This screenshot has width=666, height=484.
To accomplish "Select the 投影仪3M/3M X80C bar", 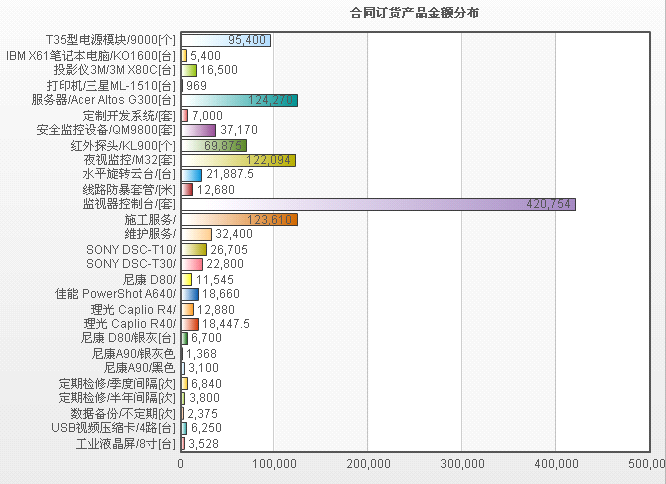I will pos(188,70).
